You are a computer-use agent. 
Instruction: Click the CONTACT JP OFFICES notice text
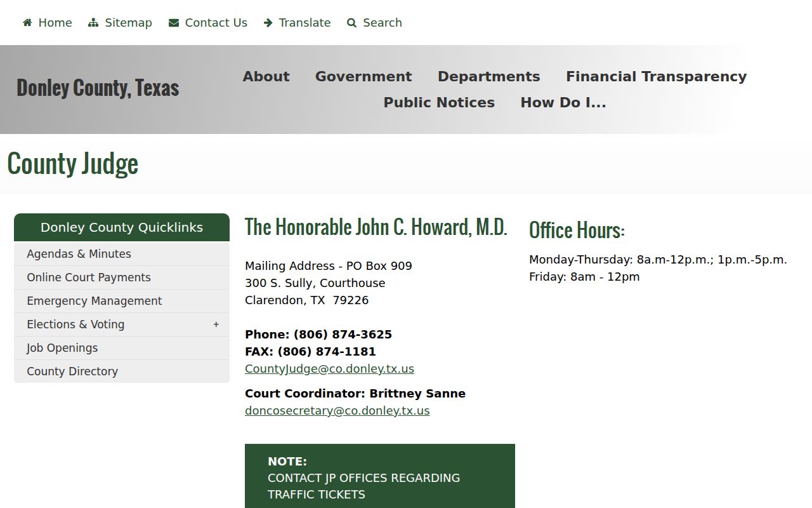pyautogui.click(x=364, y=486)
